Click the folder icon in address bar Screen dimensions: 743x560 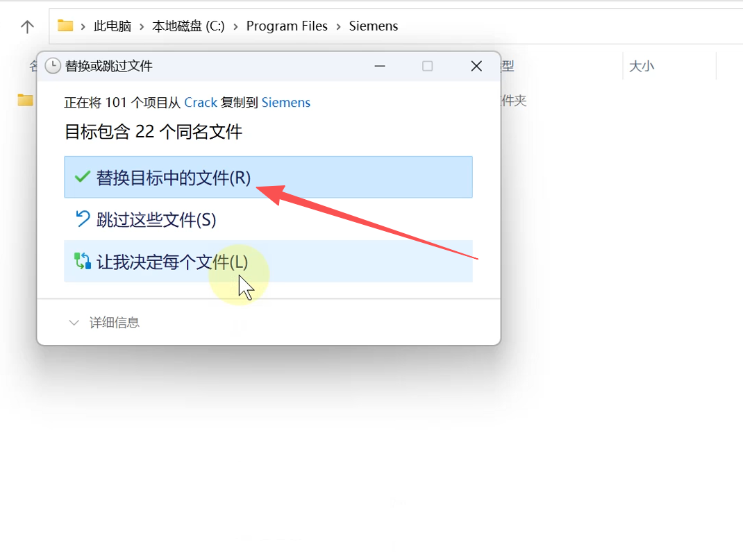click(65, 26)
